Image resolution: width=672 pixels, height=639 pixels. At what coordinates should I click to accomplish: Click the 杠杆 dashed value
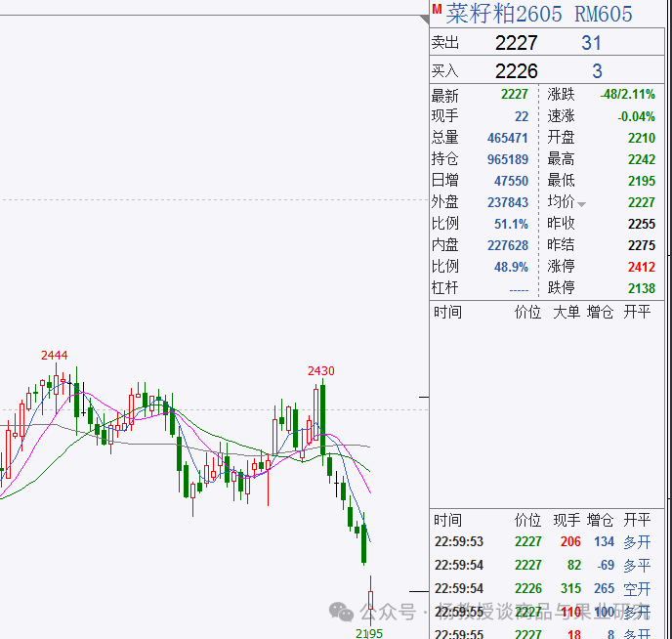pyautogui.click(x=519, y=290)
